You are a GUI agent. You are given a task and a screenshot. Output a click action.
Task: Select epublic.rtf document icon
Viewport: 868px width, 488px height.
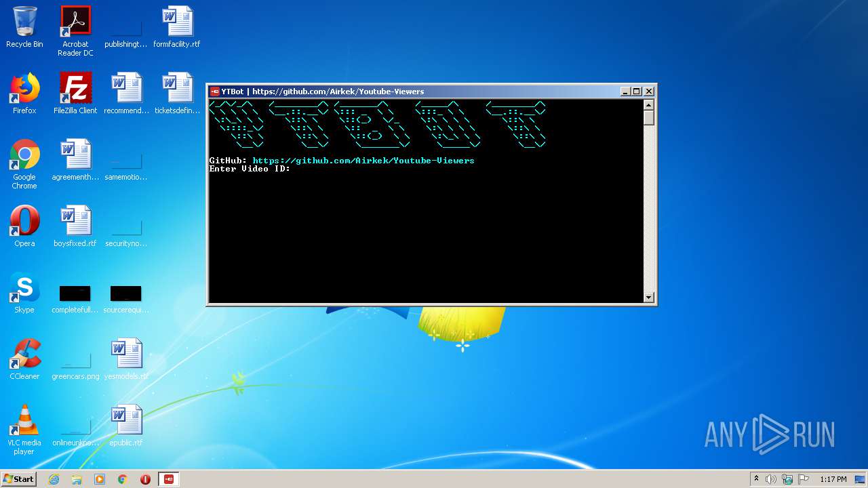(126, 426)
